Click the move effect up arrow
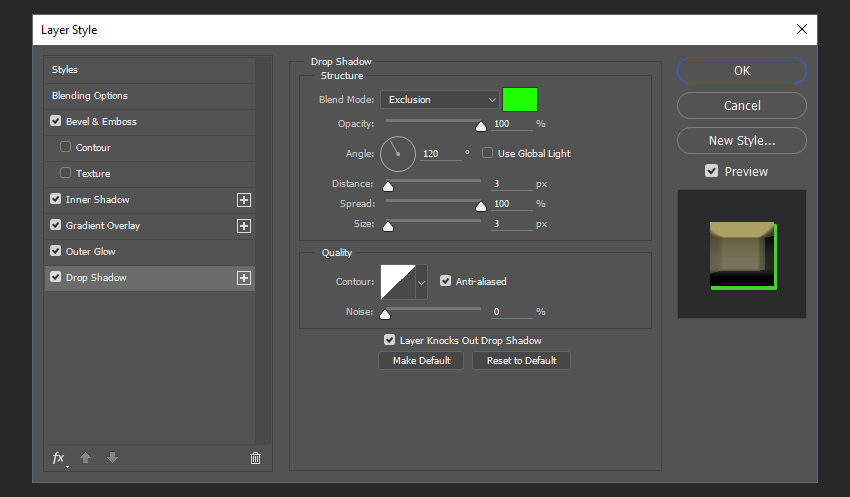The height and width of the screenshot is (497, 850). (86, 458)
